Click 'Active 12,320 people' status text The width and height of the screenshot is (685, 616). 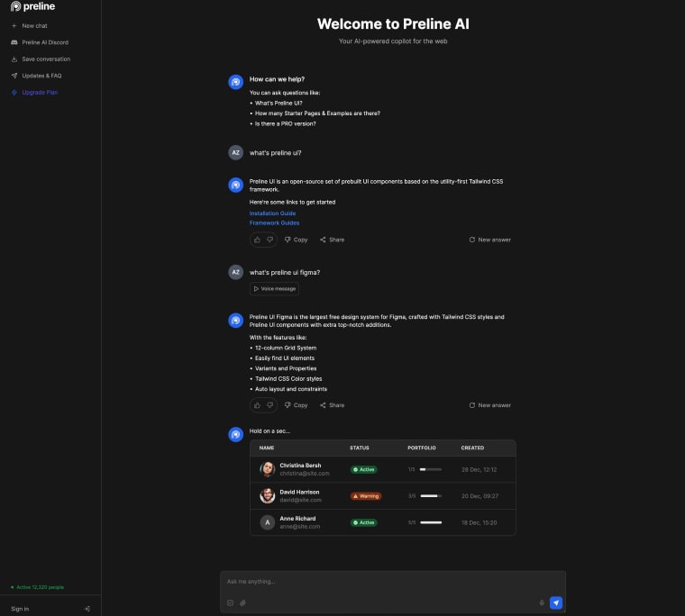[41, 587]
